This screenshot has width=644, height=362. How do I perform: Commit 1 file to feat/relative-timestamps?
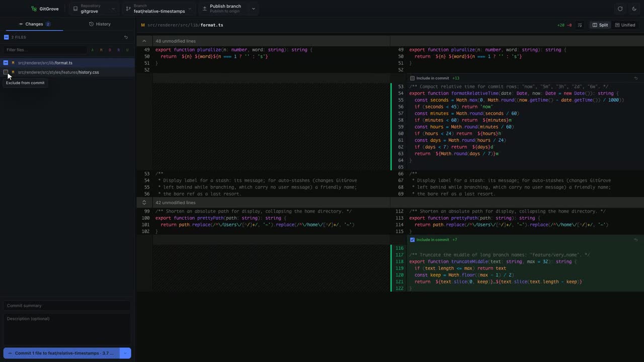click(x=61, y=353)
